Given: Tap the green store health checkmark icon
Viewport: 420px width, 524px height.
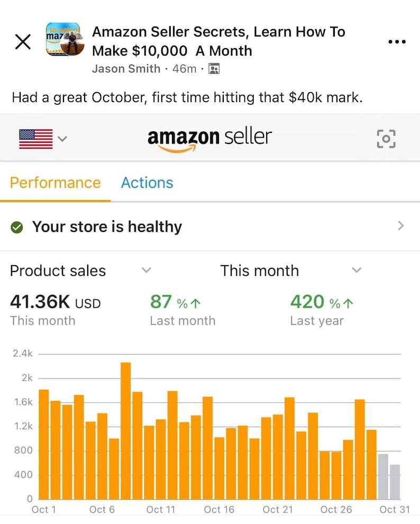Looking at the screenshot, I should [17, 227].
